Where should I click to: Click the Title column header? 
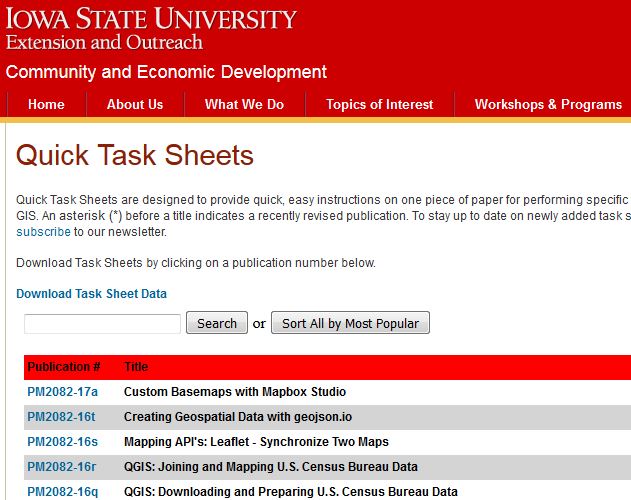(x=136, y=367)
